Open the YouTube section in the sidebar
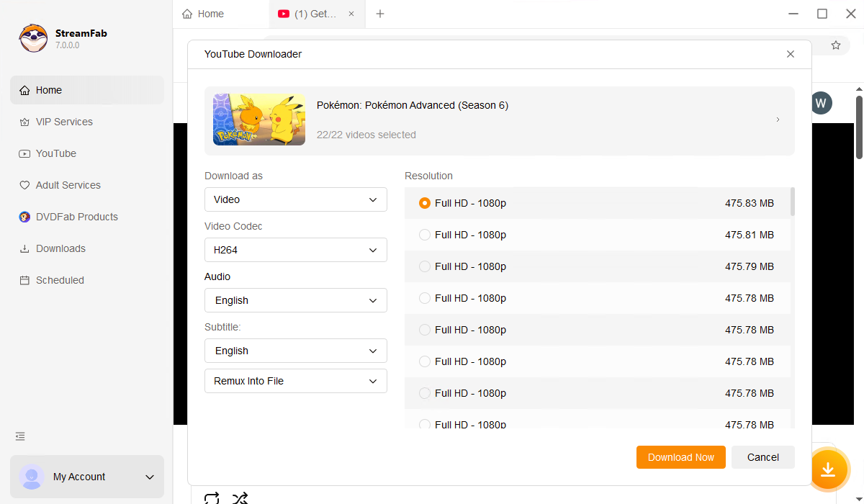The height and width of the screenshot is (504, 864). [55, 153]
